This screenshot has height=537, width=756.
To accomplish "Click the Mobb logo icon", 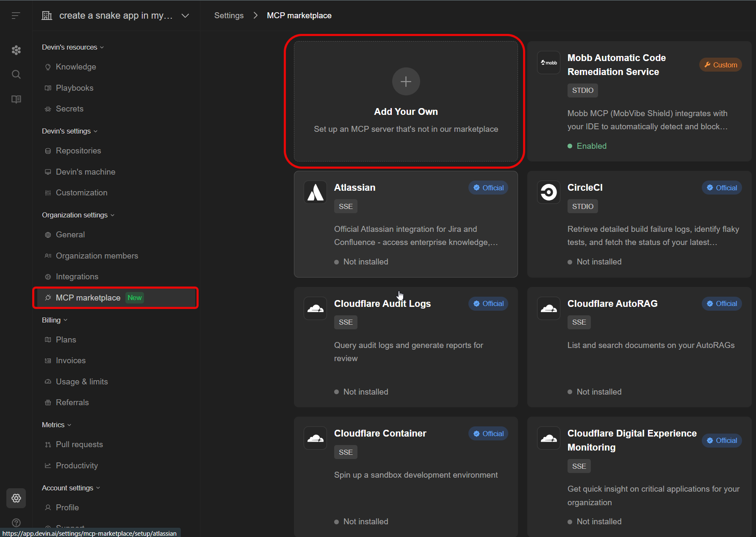I will click(x=548, y=63).
